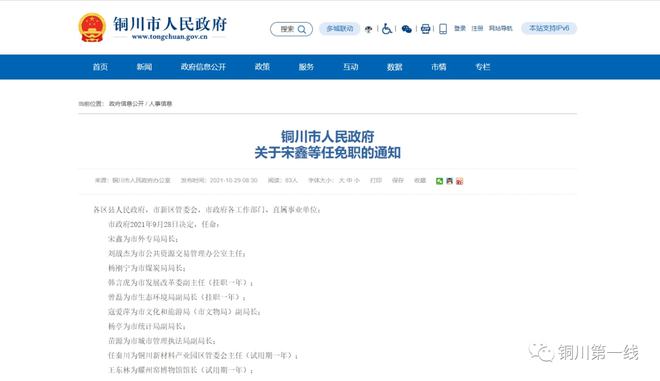The width and height of the screenshot is (660, 381).
Task: Share article via red Weibo icon
Action: 460,181
